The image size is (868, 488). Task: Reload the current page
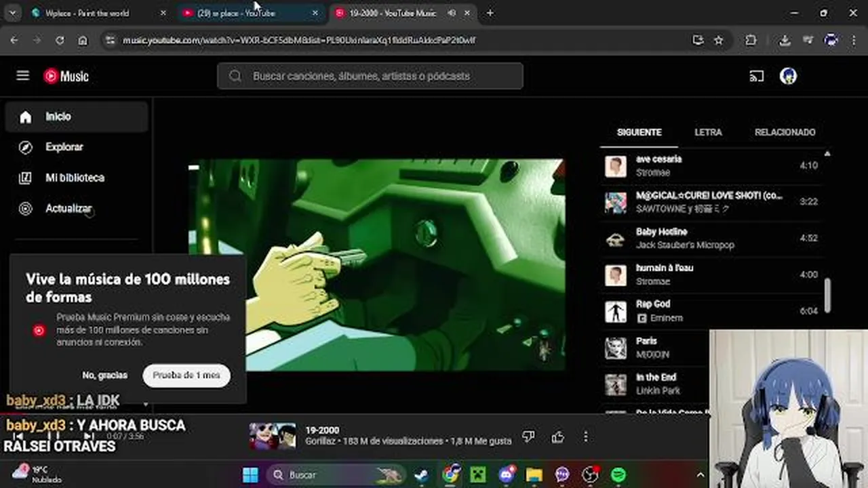pos(60,40)
